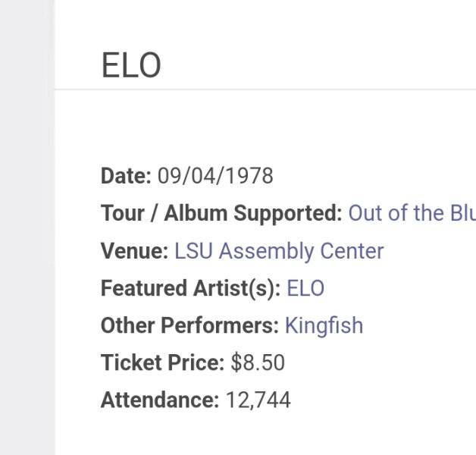Click empty area between heading and Date
Screen dimensions: 476x455
coord(265,127)
